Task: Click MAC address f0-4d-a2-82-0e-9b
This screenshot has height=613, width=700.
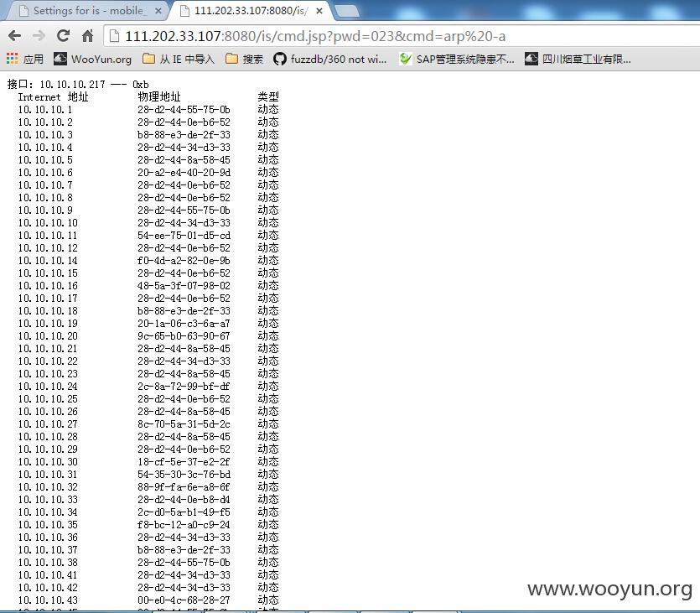Action: click(184, 261)
